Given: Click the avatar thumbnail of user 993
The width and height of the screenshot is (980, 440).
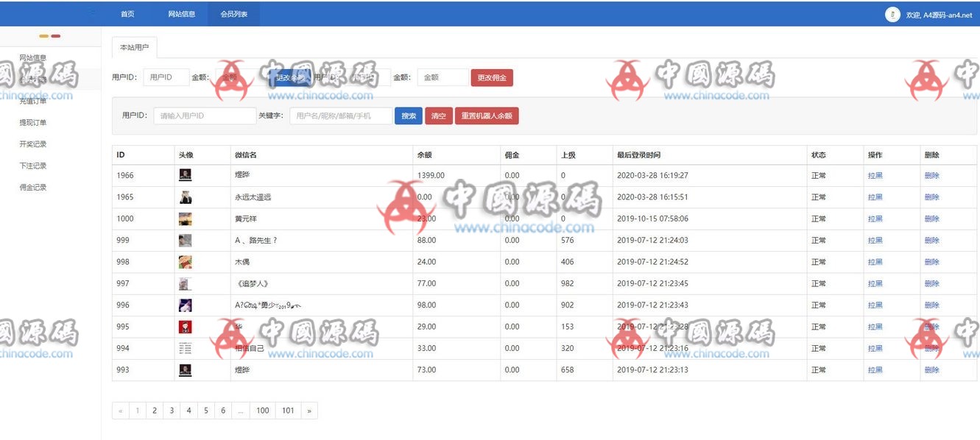Looking at the screenshot, I should tap(185, 369).
